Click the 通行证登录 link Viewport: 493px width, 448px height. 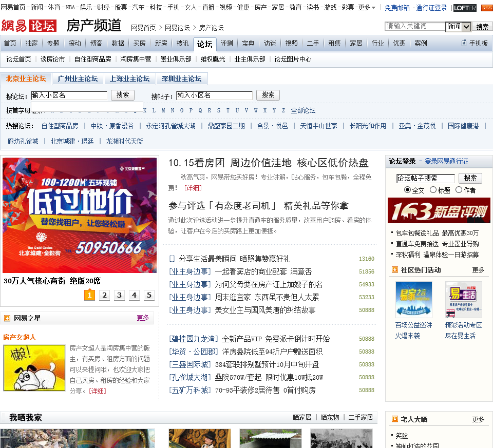pos(431,8)
